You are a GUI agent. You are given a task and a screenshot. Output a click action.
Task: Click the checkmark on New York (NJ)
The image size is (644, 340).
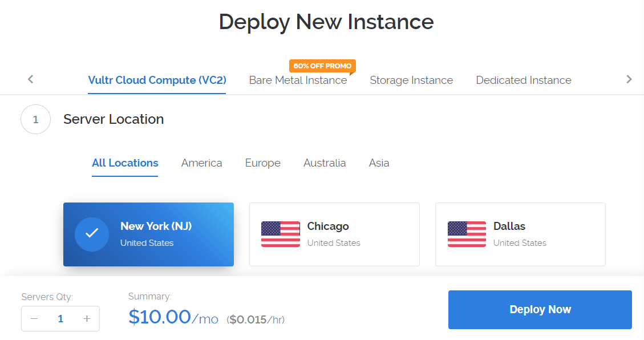click(92, 234)
